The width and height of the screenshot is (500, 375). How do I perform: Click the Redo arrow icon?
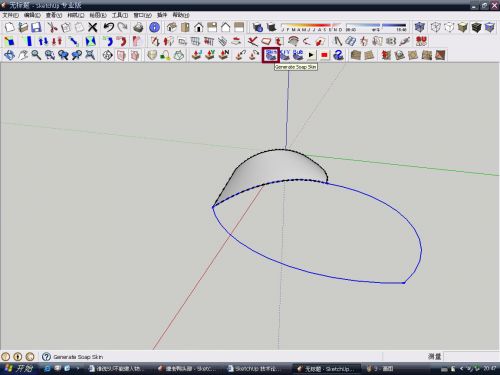[x=122, y=27]
